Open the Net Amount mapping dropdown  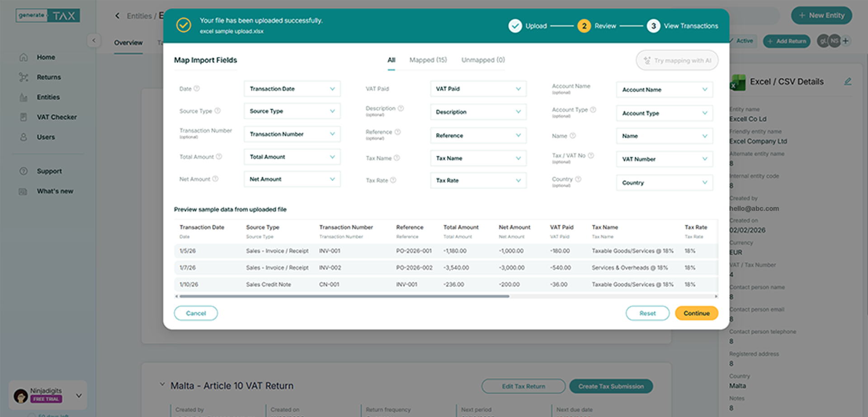[292, 179]
